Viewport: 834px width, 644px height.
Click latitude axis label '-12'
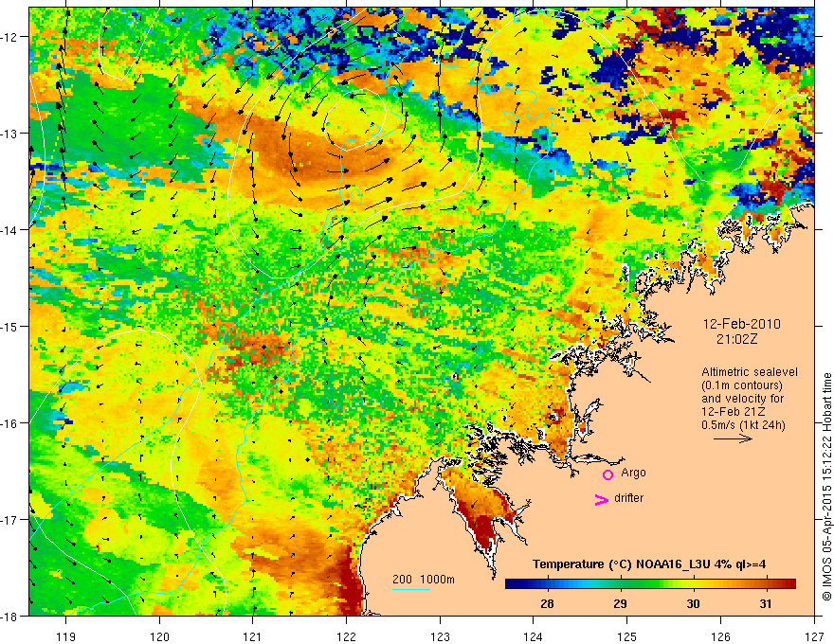(x=9, y=37)
